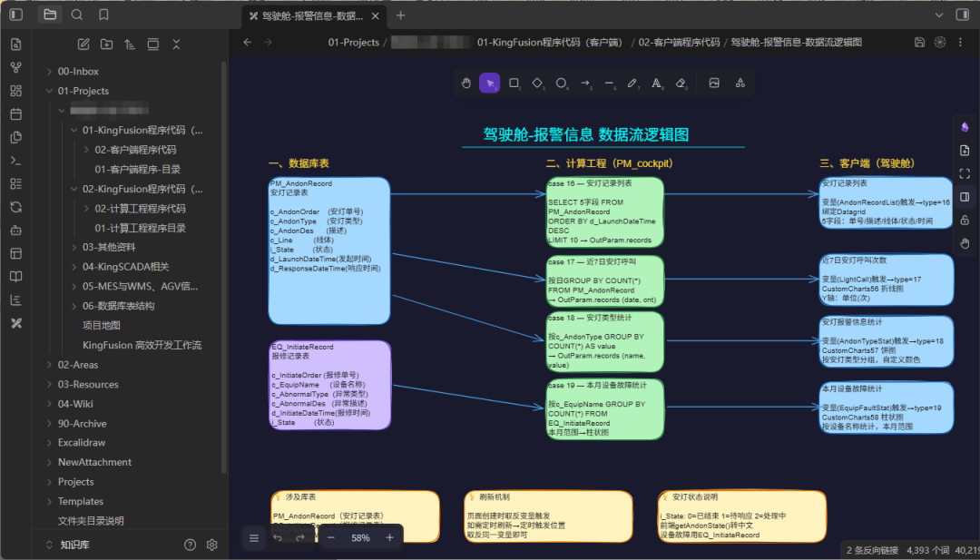
Task: Toggle the right sidebar
Action: (963, 15)
